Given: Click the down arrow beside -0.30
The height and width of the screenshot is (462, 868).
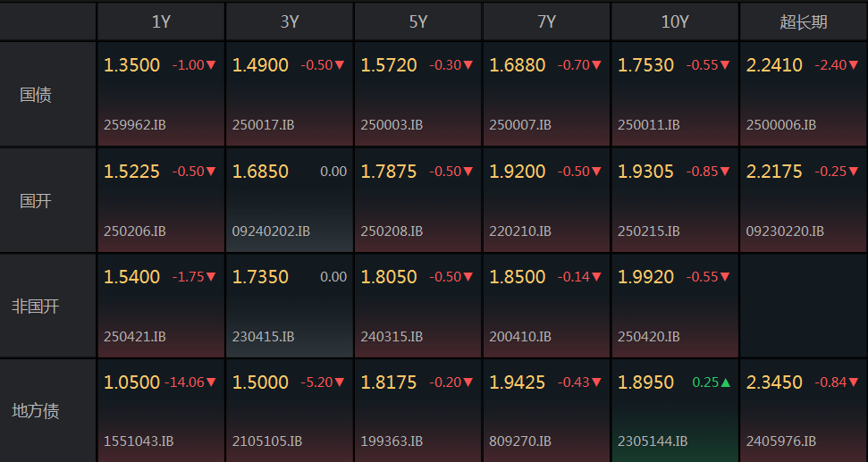Looking at the screenshot, I should [x=468, y=65].
